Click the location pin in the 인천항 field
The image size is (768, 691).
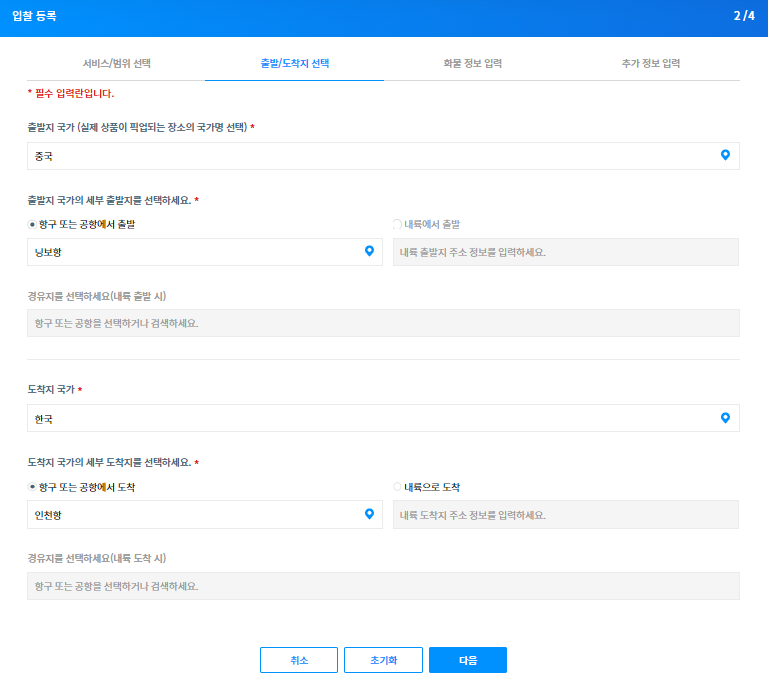[369, 514]
